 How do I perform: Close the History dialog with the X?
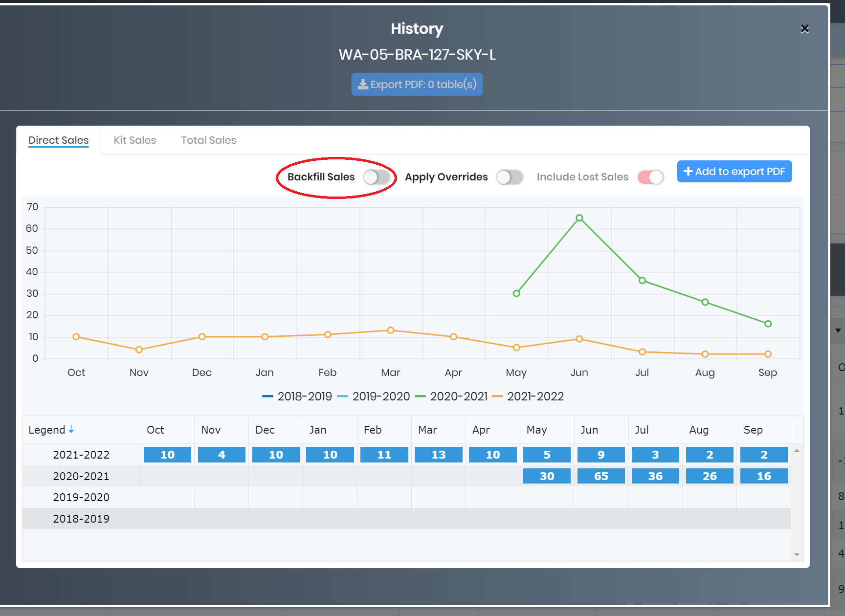[804, 29]
